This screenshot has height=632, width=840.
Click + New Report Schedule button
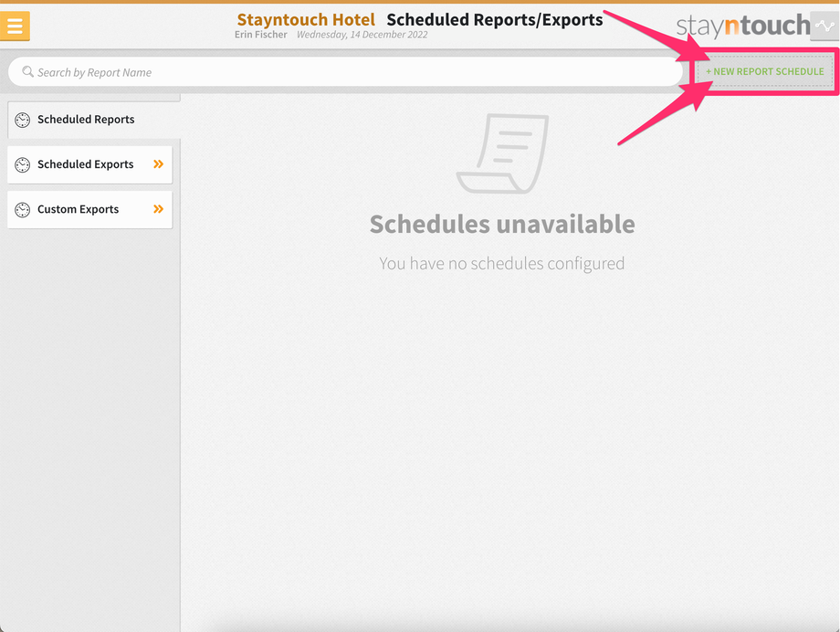(764, 71)
